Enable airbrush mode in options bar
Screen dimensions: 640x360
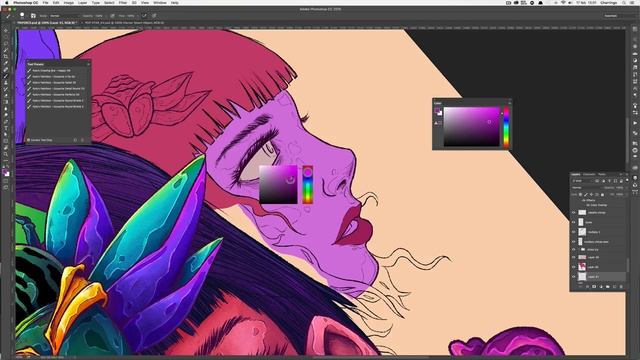144,16
